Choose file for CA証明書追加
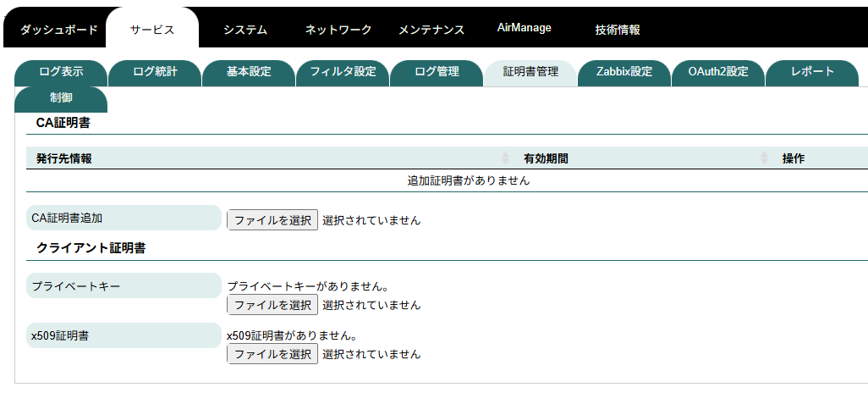Screen dimensions: 868x393 click(x=272, y=219)
